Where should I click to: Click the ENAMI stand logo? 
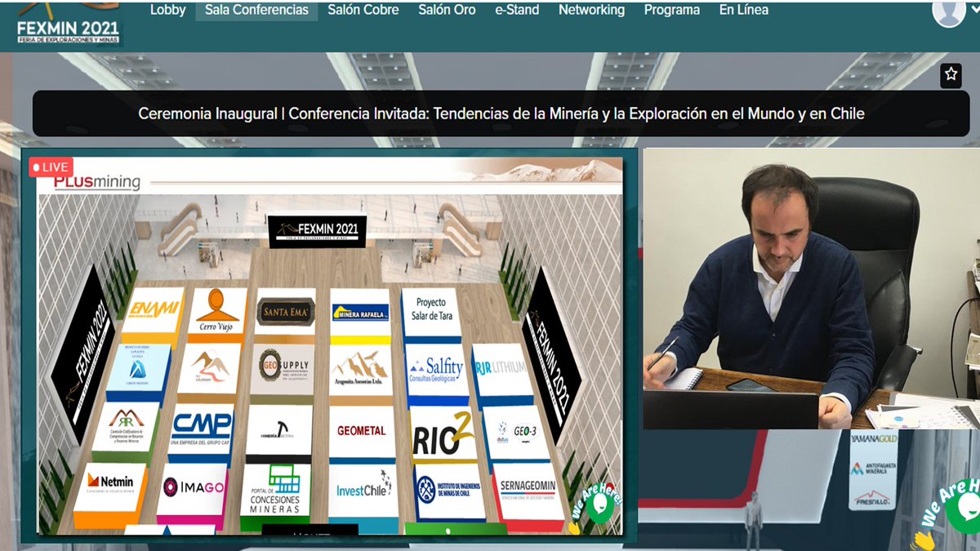pyautogui.click(x=154, y=310)
